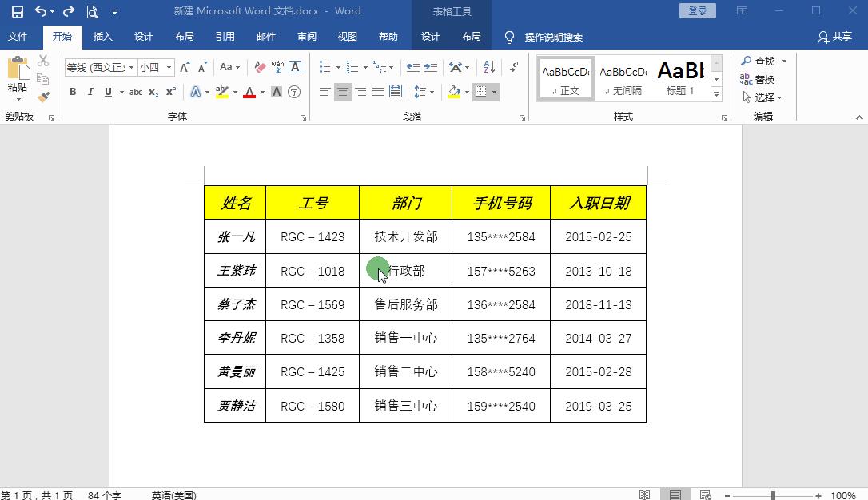Toggle center paragraph alignment
This screenshot has height=500, width=868.
(x=342, y=91)
